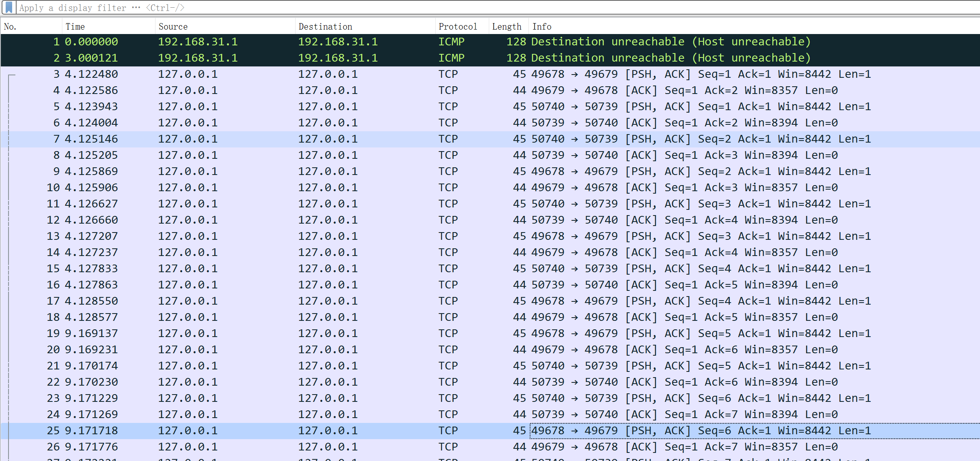Viewport: 980px width, 461px height.
Task: Click destination 192.168.31.1 in packet 2
Action: click(x=338, y=58)
